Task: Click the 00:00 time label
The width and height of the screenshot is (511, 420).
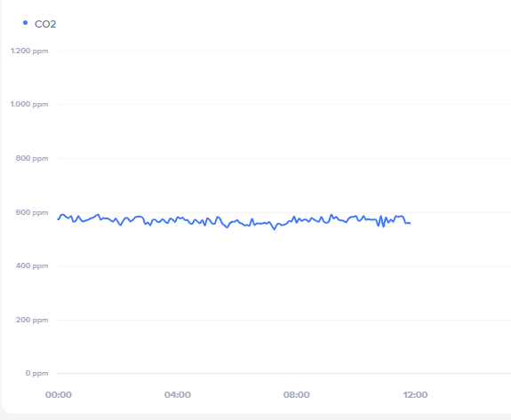Action: pos(59,395)
